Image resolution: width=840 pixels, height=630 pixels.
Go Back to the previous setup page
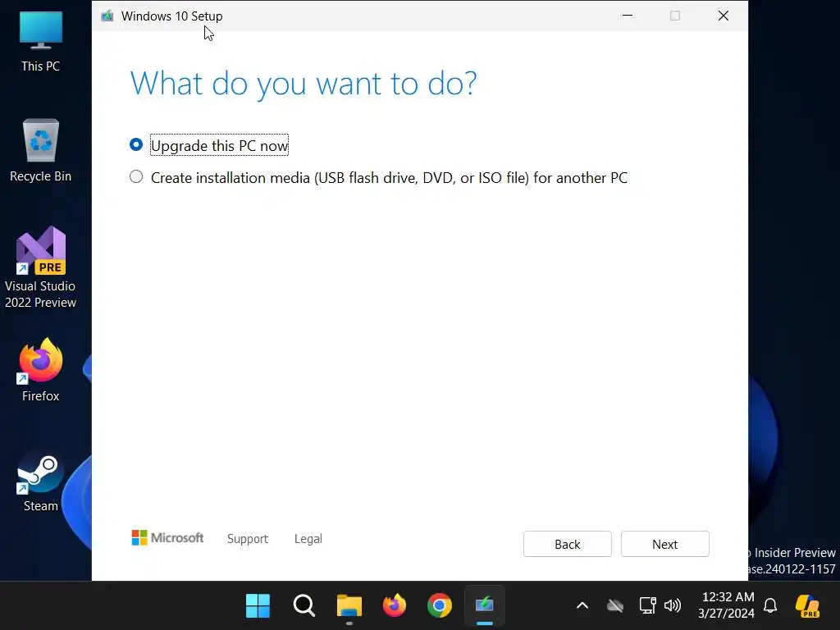[568, 544]
